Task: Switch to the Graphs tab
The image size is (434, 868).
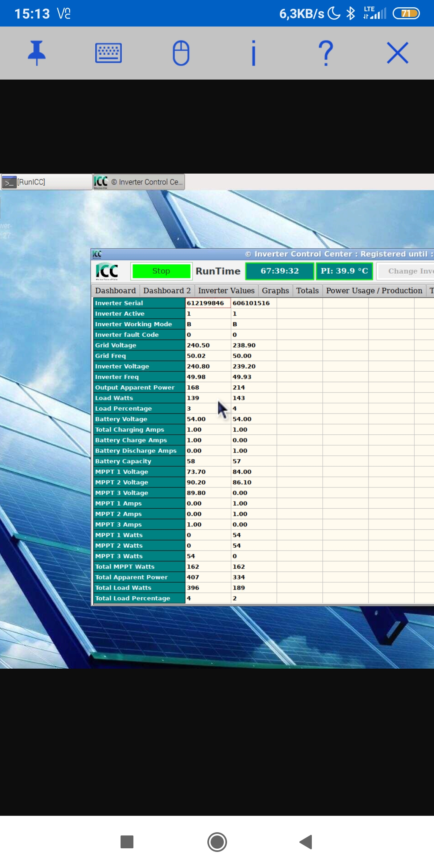Action: pos(275,291)
